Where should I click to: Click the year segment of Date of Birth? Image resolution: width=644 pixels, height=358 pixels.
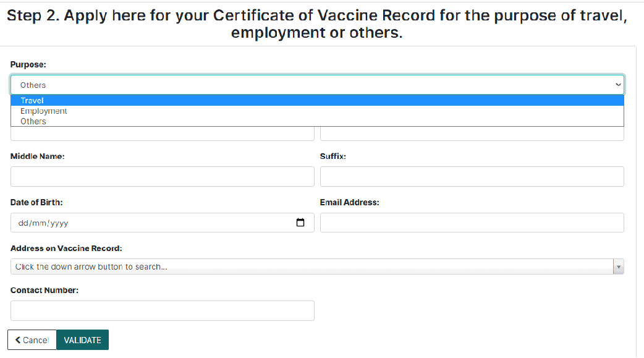59,223
